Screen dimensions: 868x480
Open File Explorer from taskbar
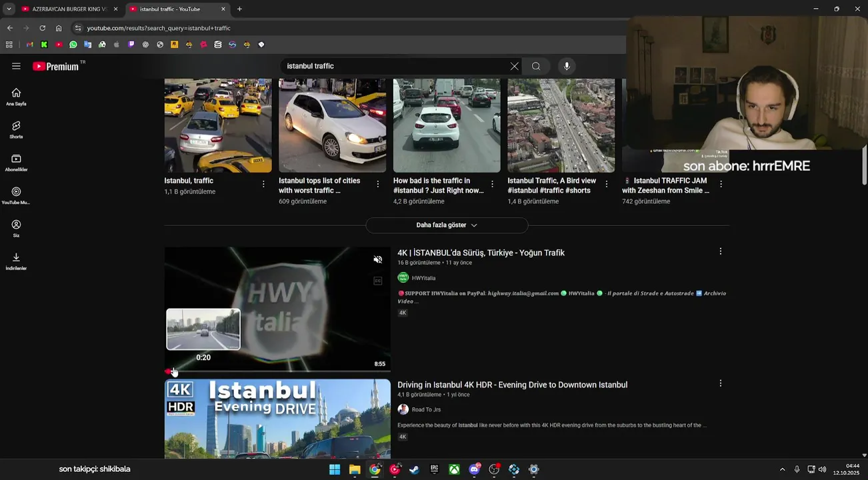355,469
